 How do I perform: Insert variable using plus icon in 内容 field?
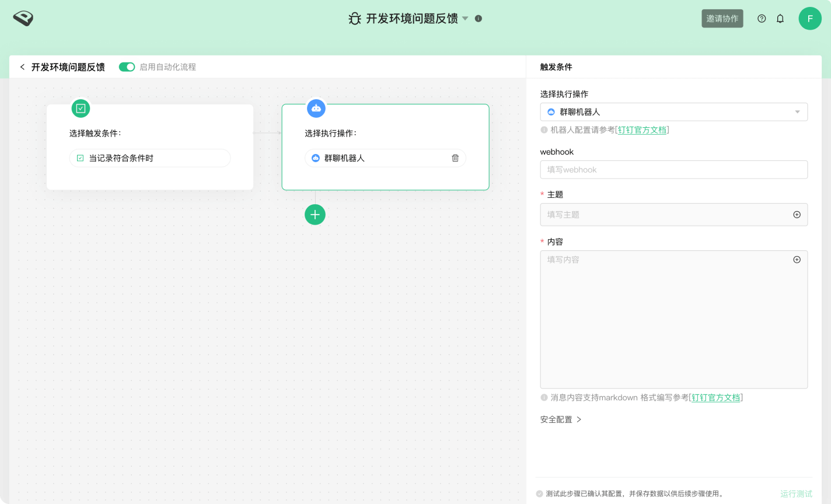[x=797, y=260]
